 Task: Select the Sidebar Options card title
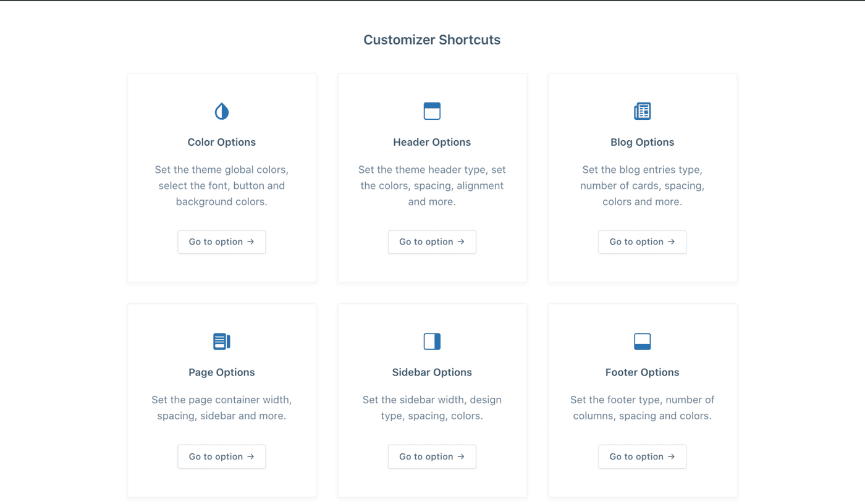point(432,372)
